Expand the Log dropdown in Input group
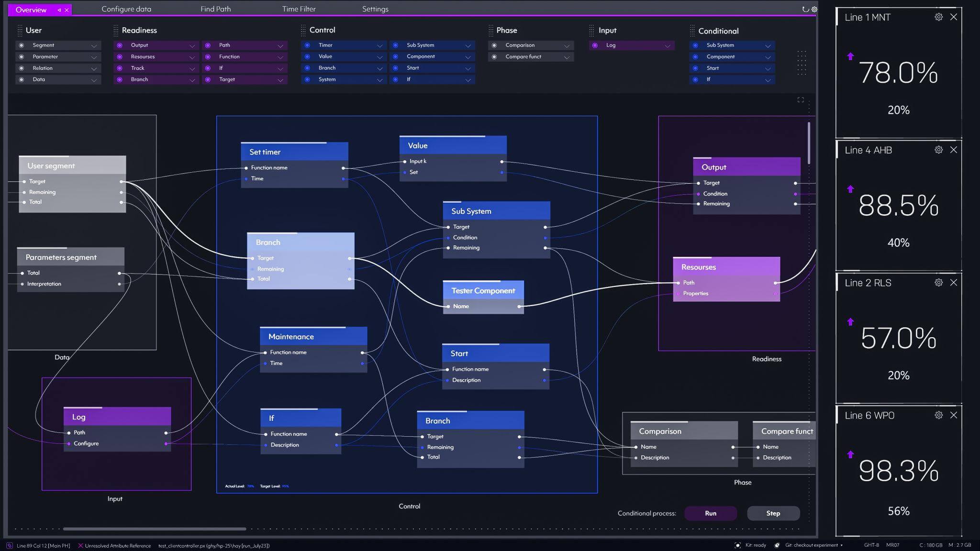Image resolution: width=980 pixels, height=551 pixels. pyautogui.click(x=667, y=46)
